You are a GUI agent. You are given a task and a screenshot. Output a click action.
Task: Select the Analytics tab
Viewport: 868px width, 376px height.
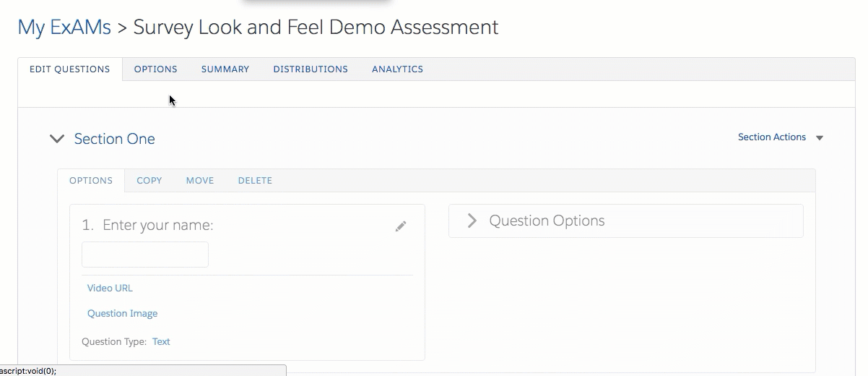coord(397,69)
